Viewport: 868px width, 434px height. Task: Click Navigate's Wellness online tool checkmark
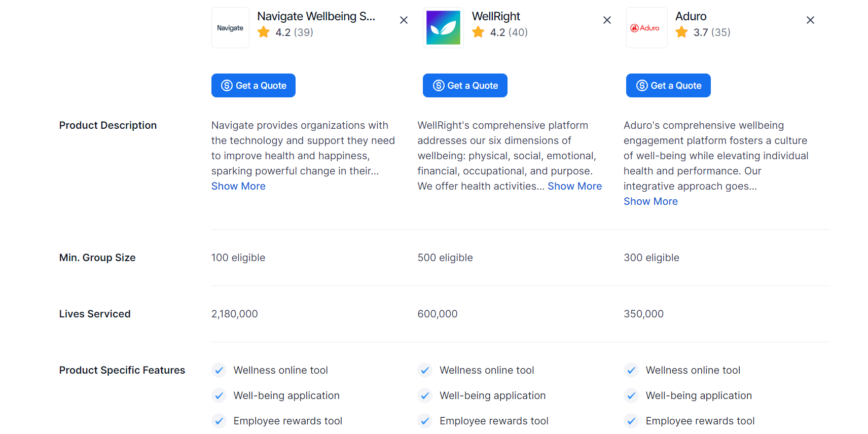click(219, 370)
